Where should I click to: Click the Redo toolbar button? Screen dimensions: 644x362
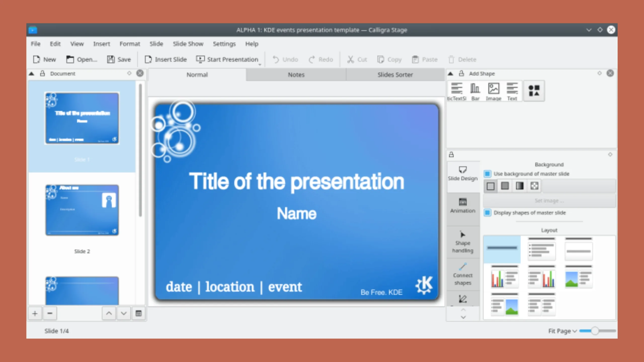click(321, 59)
